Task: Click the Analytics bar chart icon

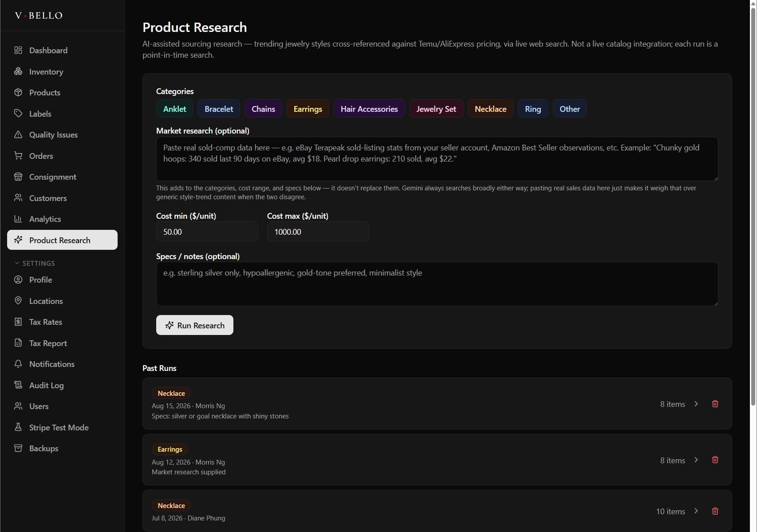Action: tap(18, 219)
